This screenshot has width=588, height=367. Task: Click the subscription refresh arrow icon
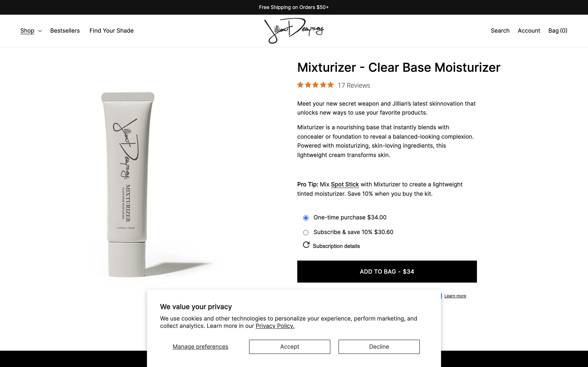click(306, 245)
